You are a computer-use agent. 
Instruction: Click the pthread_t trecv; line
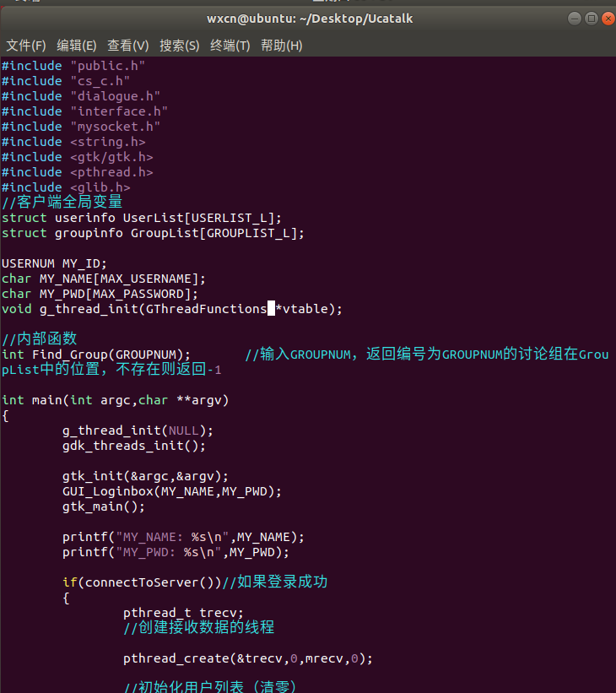click(x=183, y=613)
